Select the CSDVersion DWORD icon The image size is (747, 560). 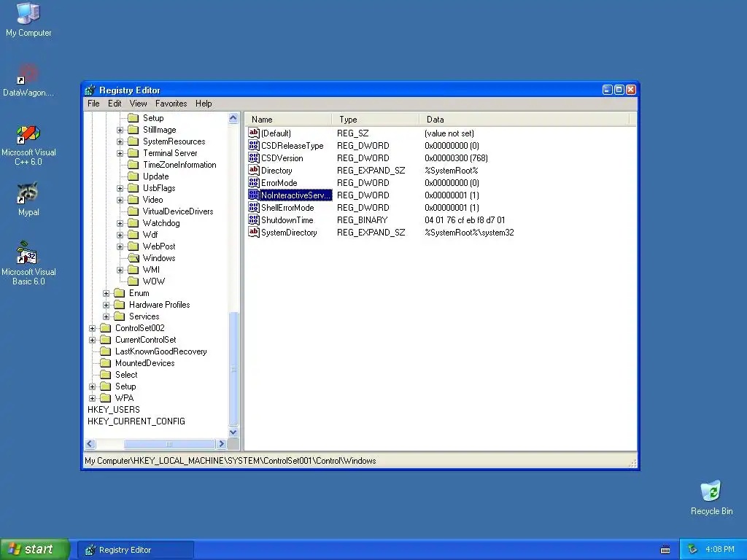coord(253,157)
